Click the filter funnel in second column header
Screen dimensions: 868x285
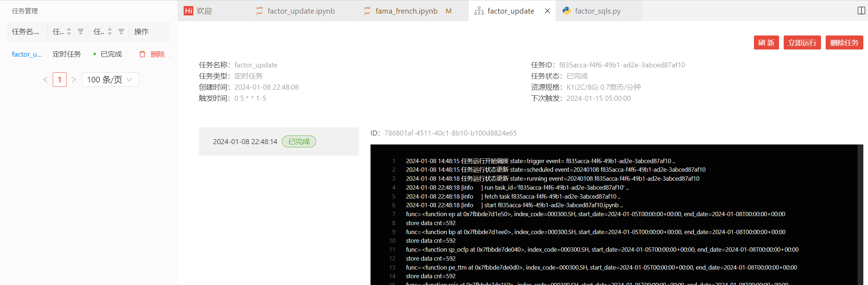tap(81, 32)
